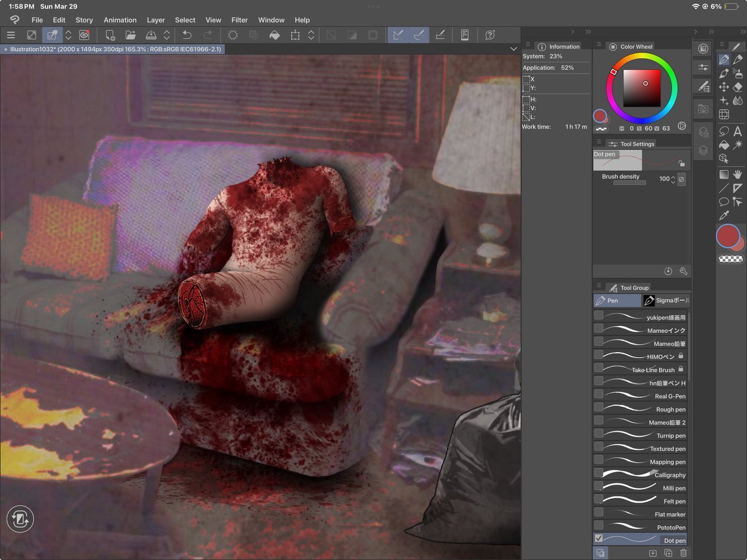Screen dimensions: 747x560
Task: Check the box next to Textured pen
Action: click(x=599, y=447)
